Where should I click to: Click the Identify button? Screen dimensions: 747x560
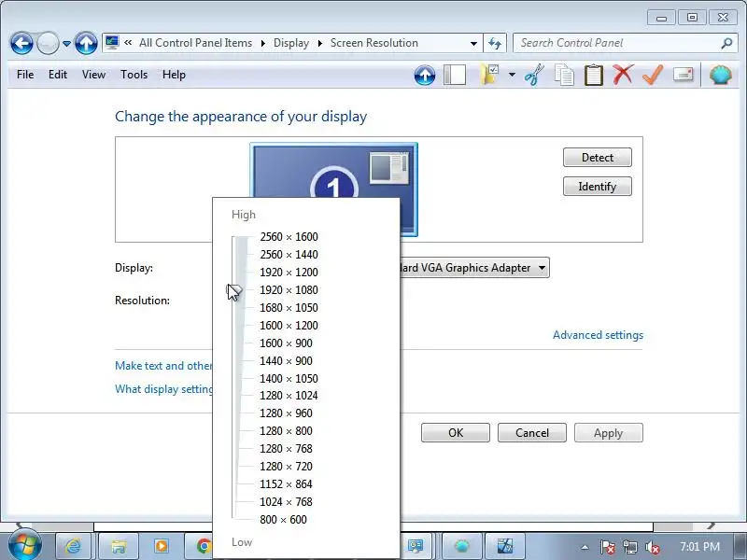(598, 186)
